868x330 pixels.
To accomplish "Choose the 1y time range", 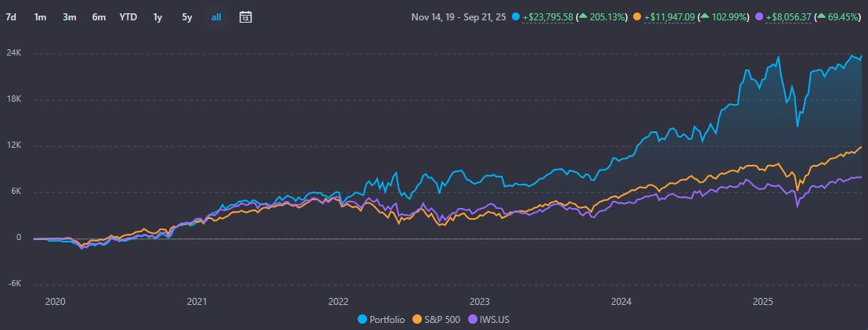I will [158, 16].
